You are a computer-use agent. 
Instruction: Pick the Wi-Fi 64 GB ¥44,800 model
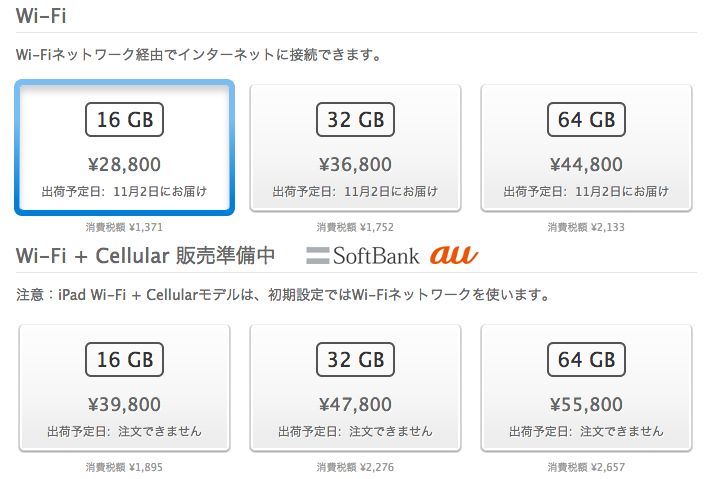[x=586, y=147]
